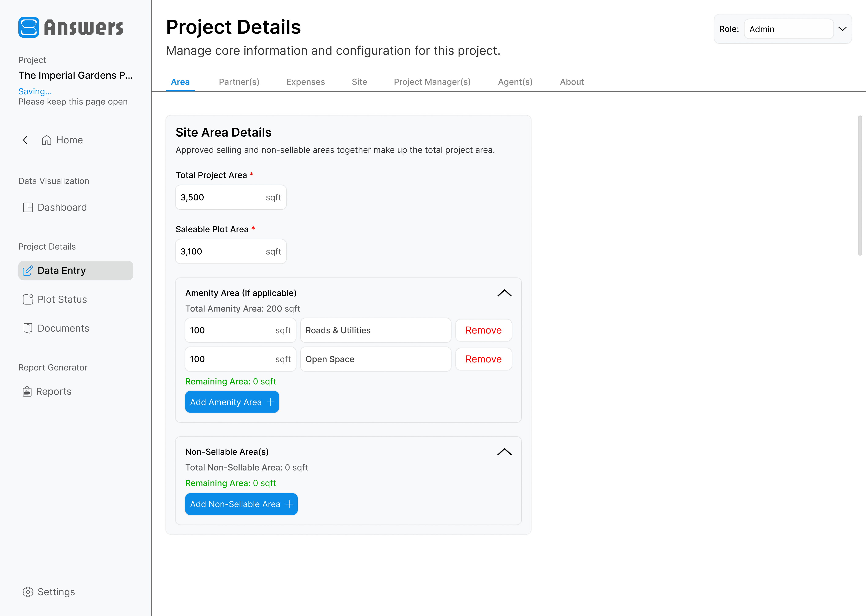Image resolution: width=866 pixels, height=616 pixels.
Task: Open Documents page
Action: [56, 328]
